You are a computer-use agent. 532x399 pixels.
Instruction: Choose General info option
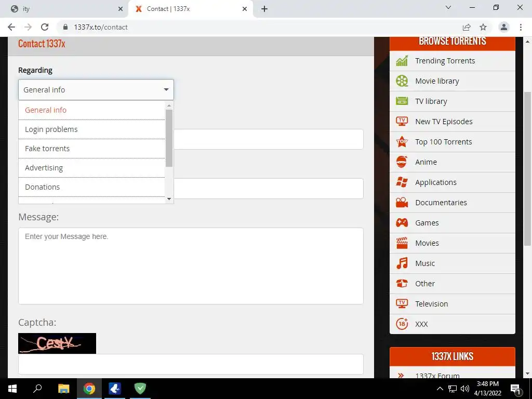91,110
